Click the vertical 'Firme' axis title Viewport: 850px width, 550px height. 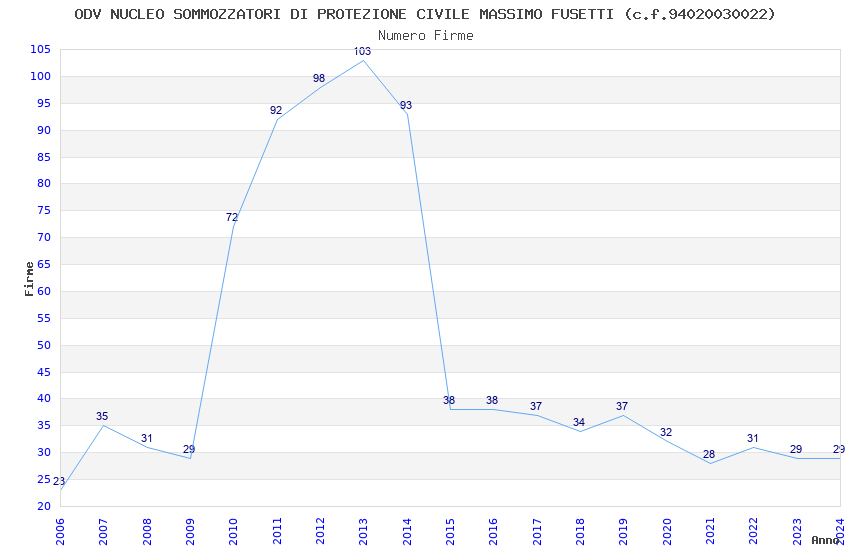coord(29,279)
